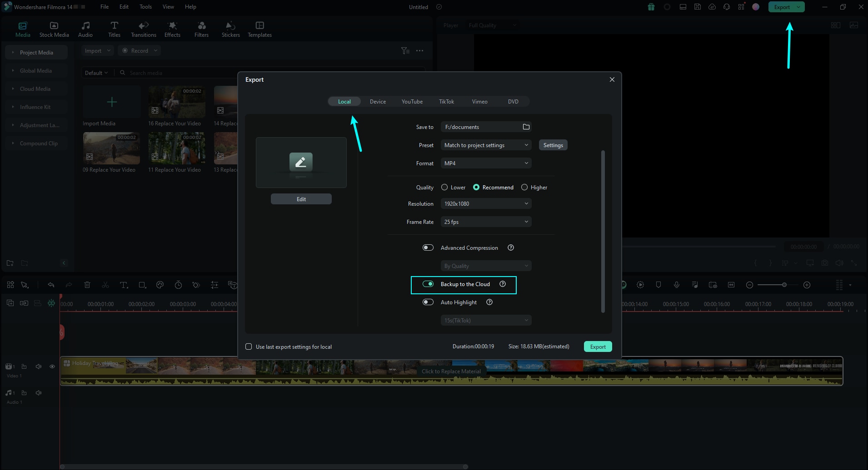Check Use last export settings for local
The width and height of the screenshot is (868, 470).
(249, 346)
